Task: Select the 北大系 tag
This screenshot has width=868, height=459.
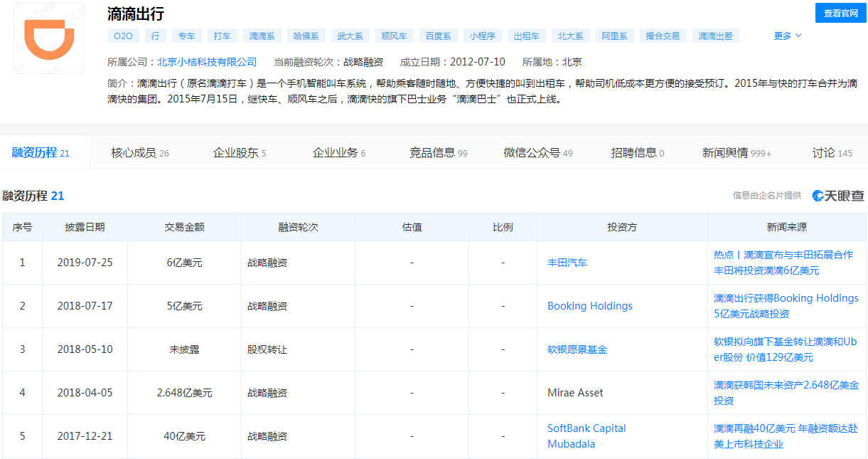Action: [570, 36]
